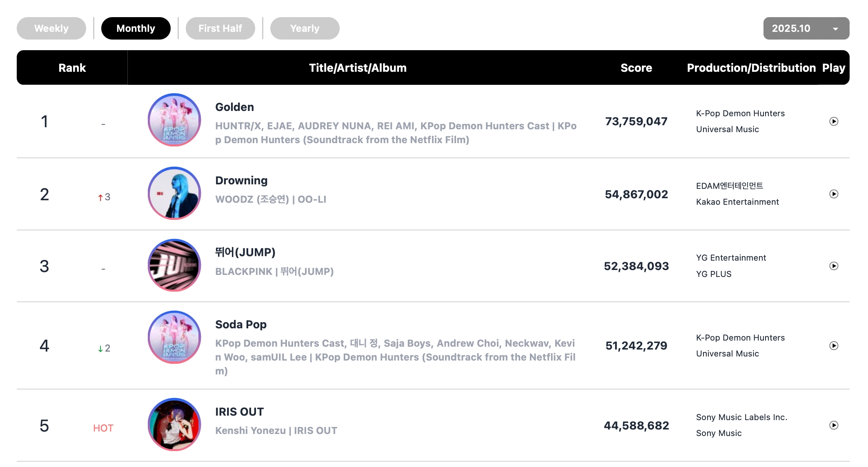Play BLACKPINK's JUMP track
868x467 pixels.
click(x=834, y=266)
